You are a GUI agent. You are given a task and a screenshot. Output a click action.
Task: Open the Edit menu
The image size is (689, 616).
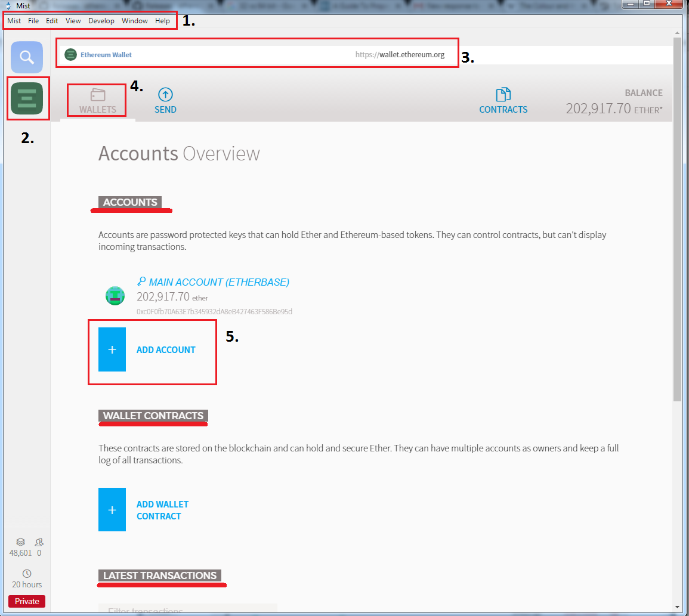(52, 21)
